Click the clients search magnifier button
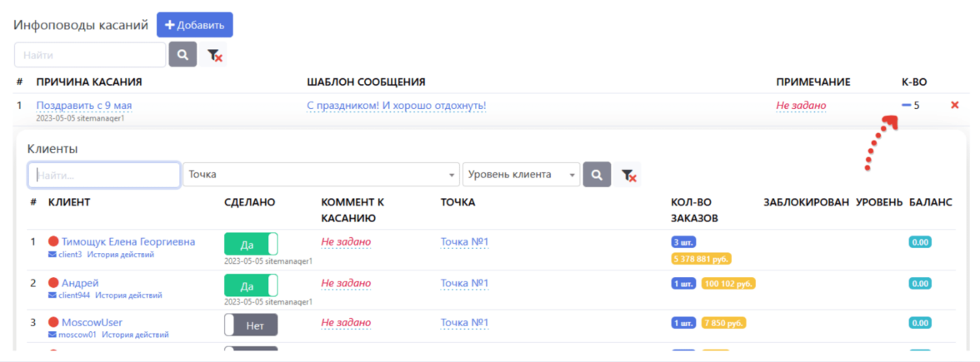The width and height of the screenshot is (980, 362). point(596,175)
